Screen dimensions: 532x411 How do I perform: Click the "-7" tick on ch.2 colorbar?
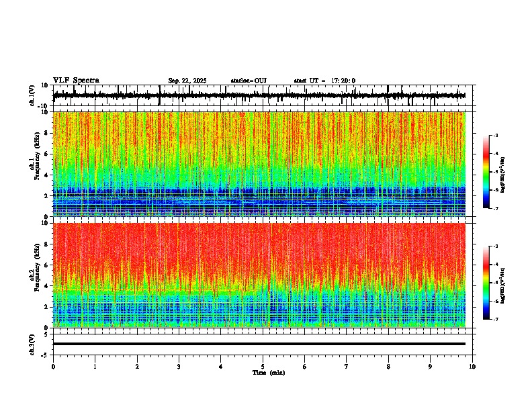point(495,319)
